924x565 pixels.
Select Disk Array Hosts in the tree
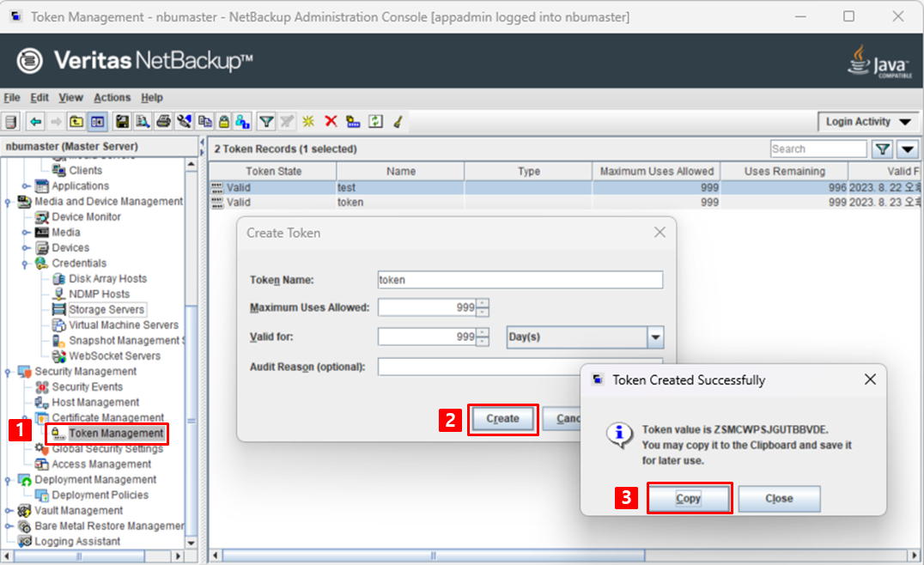coord(107,279)
